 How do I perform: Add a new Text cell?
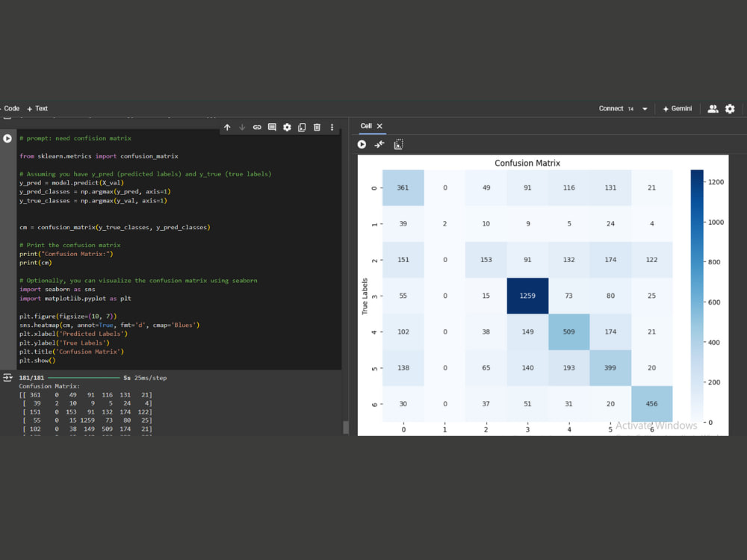pyautogui.click(x=37, y=108)
